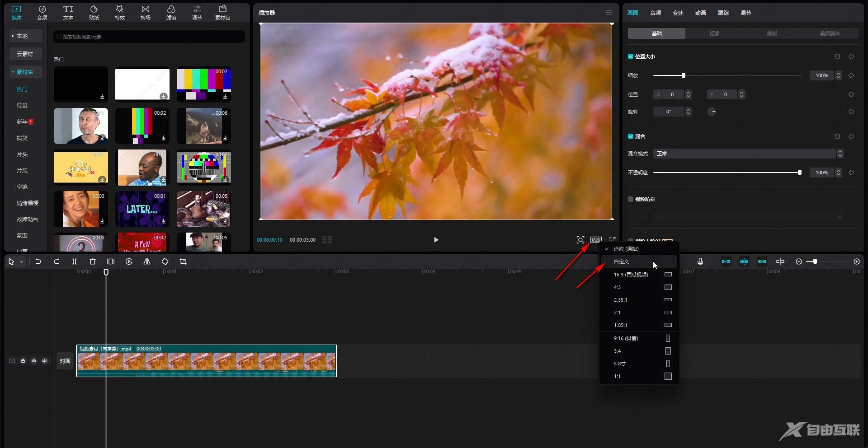Select the 片头 category
The height and width of the screenshot is (448, 868).
click(22, 154)
